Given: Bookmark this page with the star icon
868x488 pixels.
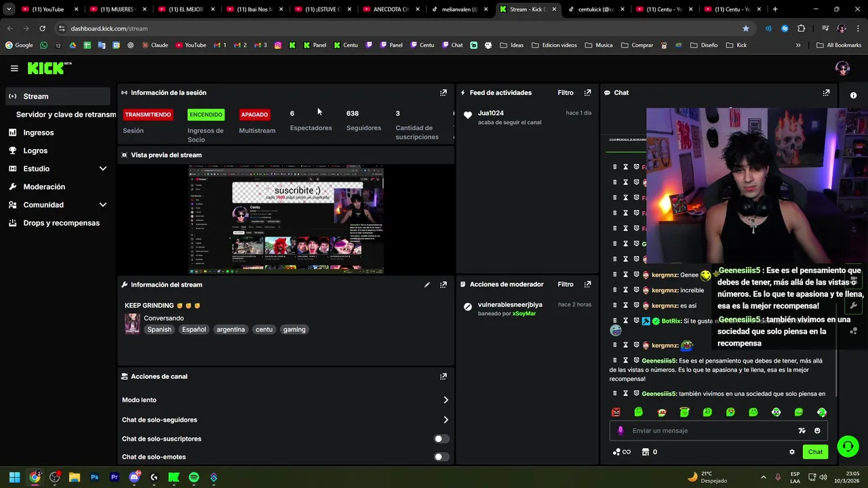Looking at the screenshot, I should pyautogui.click(x=746, y=28).
